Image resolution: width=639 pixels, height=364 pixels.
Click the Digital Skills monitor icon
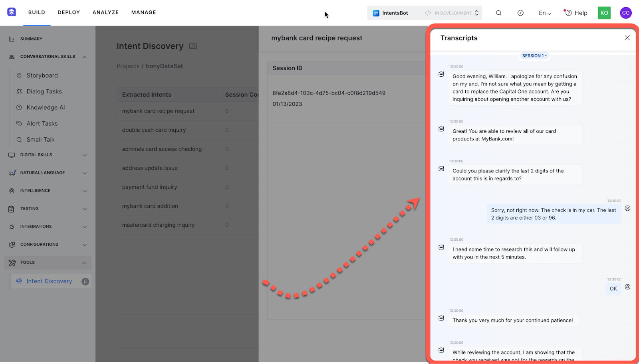[x=12, y=155]
